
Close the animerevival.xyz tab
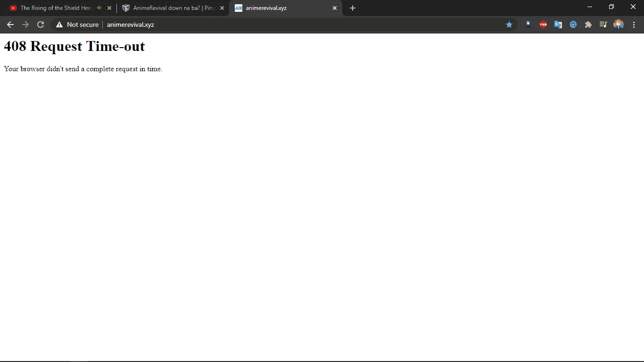click(x=335, y=8)
